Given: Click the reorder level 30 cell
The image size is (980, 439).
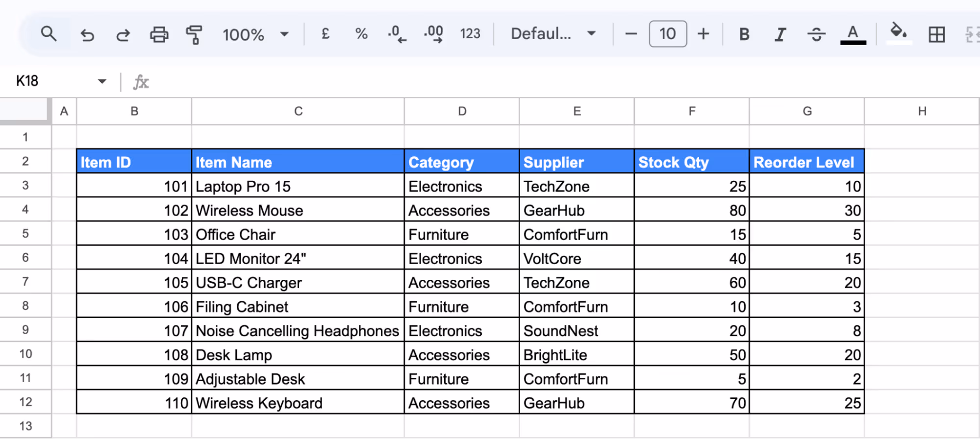Looking at the screenshot, I should (x=807, y=210).
